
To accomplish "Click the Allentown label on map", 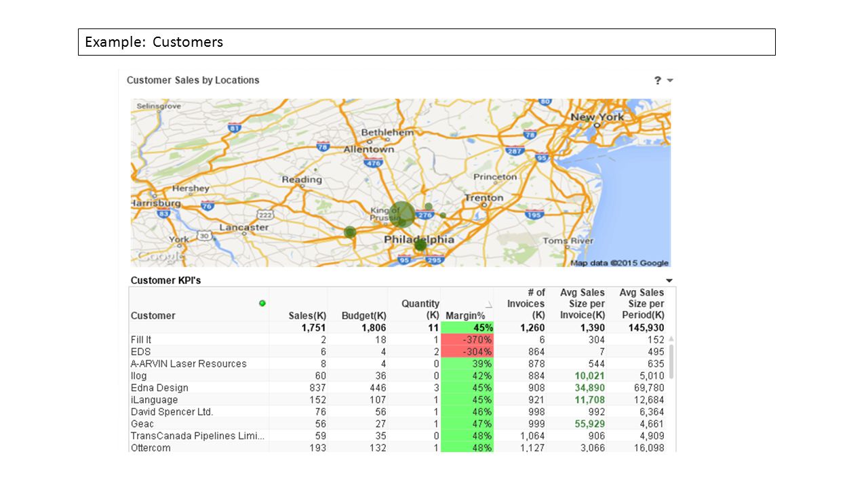I will (x=369, y=149).
